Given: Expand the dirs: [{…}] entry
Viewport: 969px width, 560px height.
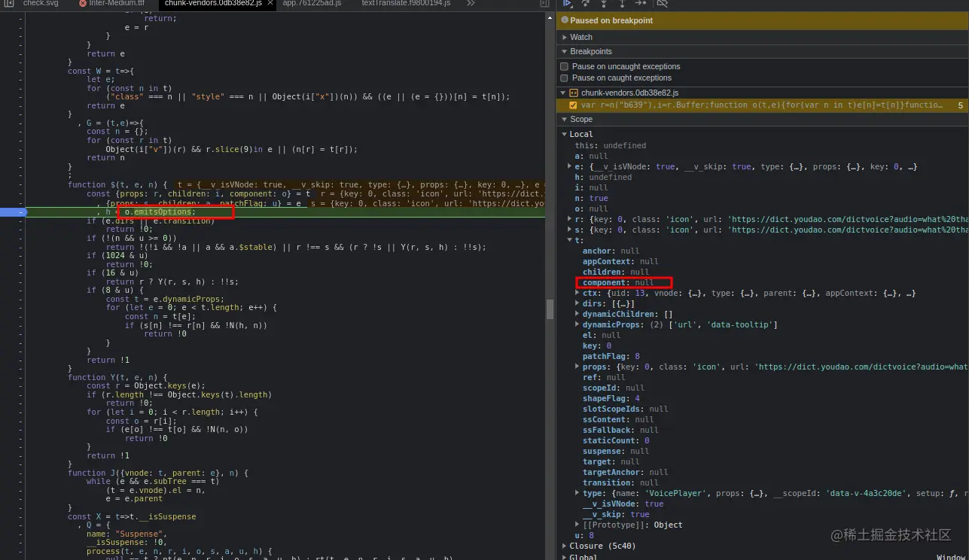Looking at the screenshot, I should coord(577,303).
